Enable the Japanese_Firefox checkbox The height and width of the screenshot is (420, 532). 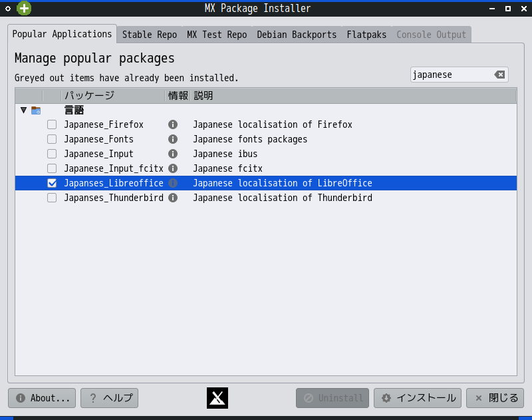tap(52, 124)
